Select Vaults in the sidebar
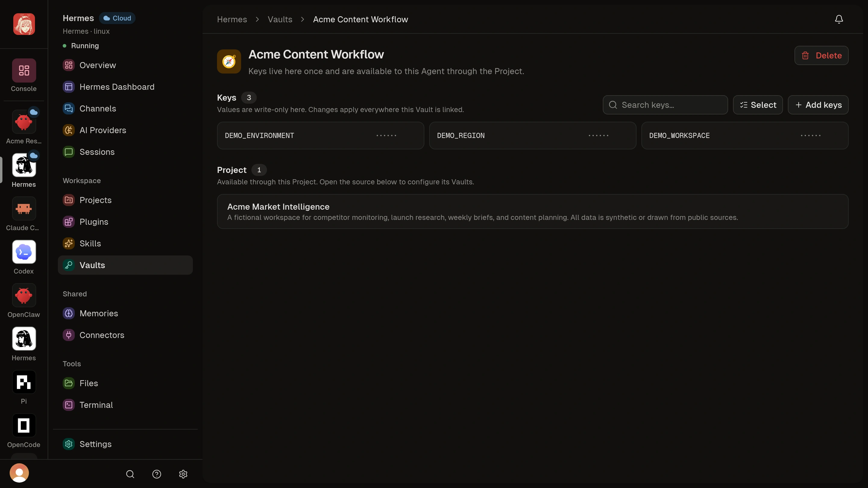Viewport: 868px width, 488px height. tap(125, 265)
